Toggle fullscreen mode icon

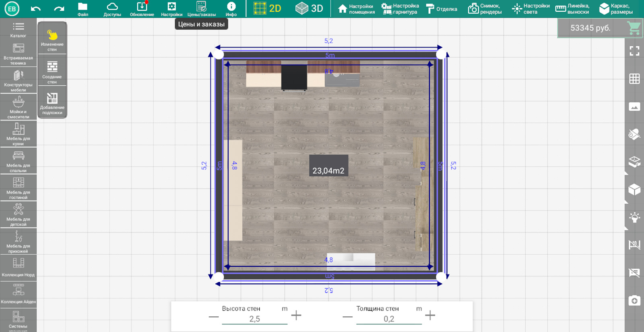point(634,51)
